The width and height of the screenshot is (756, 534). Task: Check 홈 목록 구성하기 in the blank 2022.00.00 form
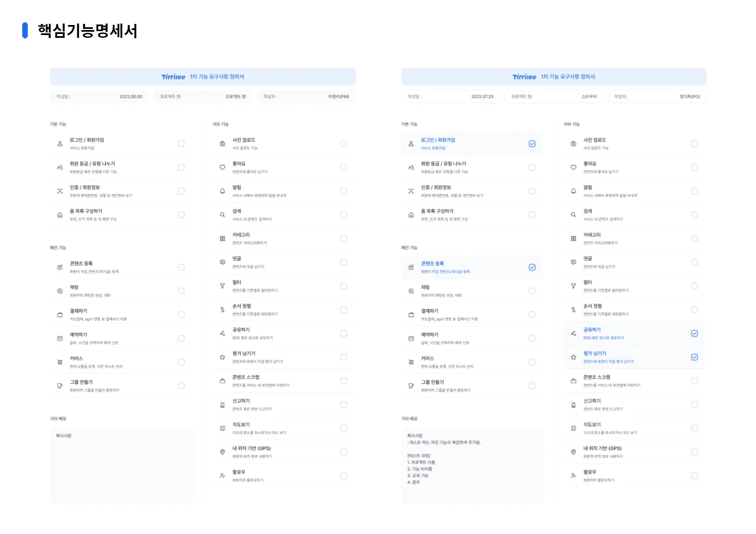pos(181,215)
